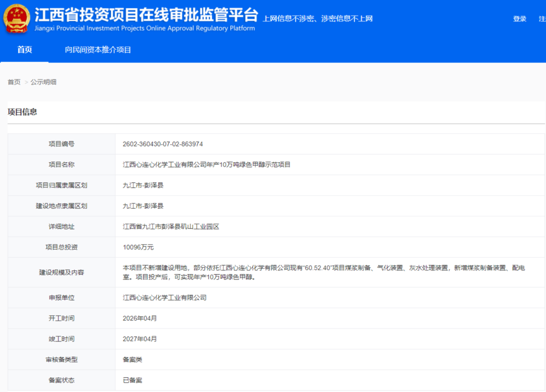Click the platform title 江西省投资项目在线审批监管平台

[x=146, y=14]
